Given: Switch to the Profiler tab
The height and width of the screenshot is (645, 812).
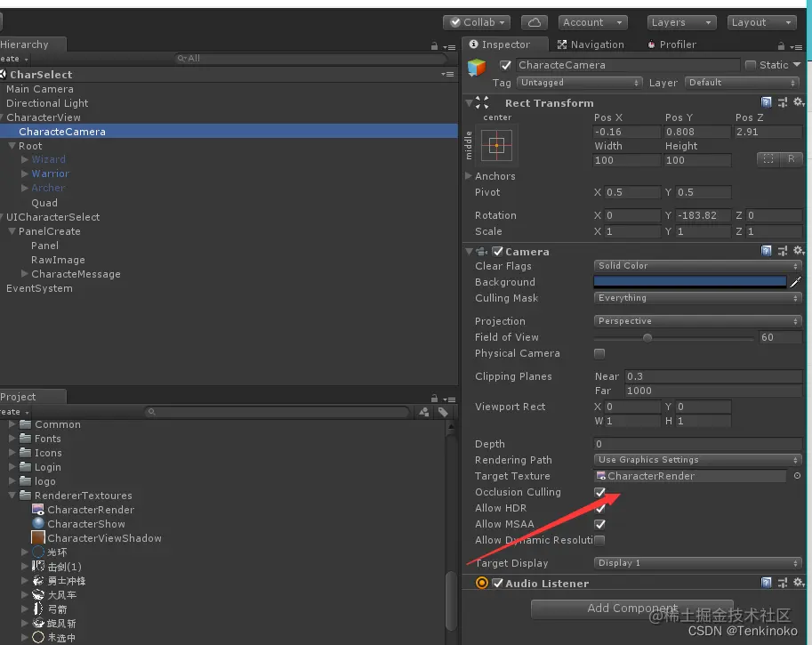Looking at the screenshot, I should point(671,44).
